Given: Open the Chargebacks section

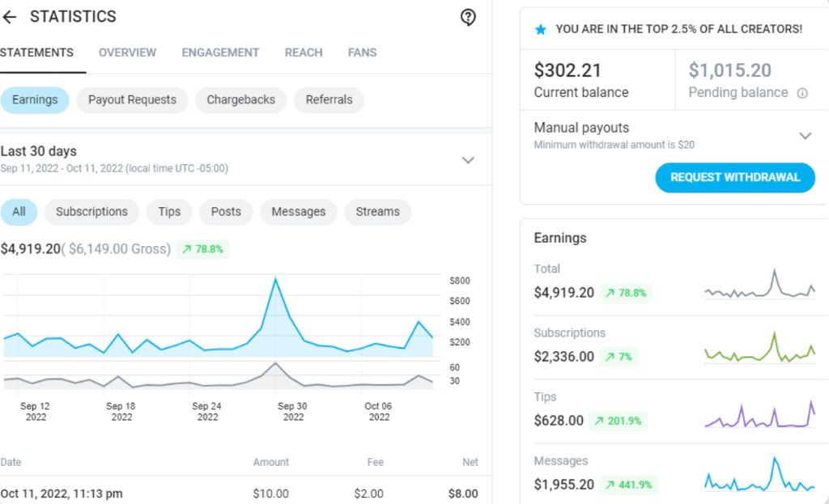Looking at the screenshot, I should pyautogui.click(x=240, y=100).
